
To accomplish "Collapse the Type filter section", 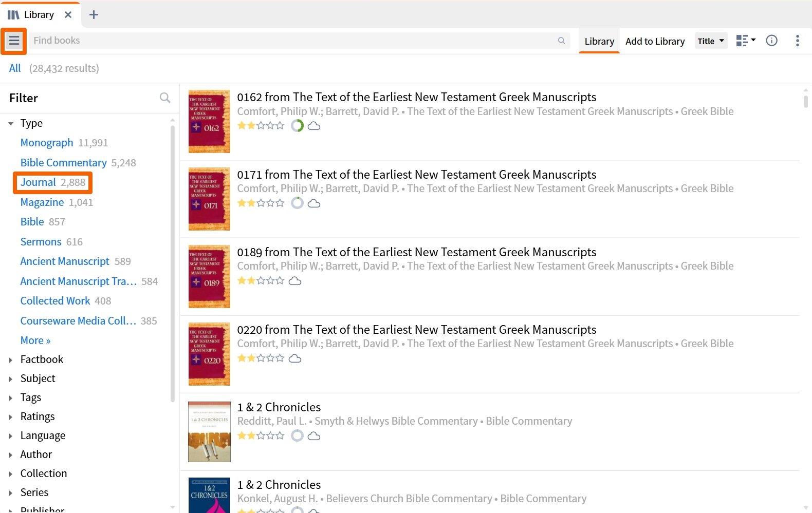I will (11, 124).
